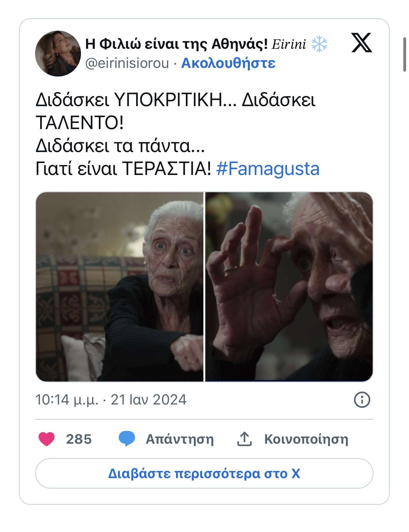Click the Κοινοποίηση share label
The image size is (409, 532).
(x=306, y=439)
